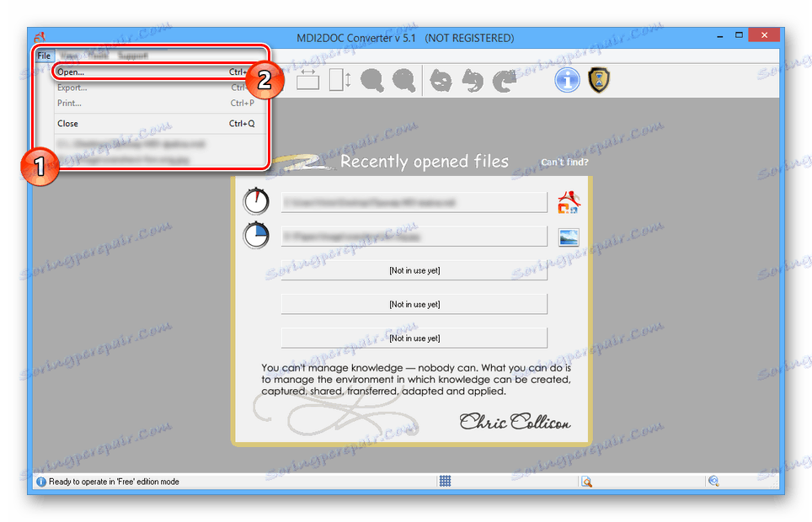The image size is (812, 522).
Task: Choose Print... from the File menu
Action: coord(155,103)
